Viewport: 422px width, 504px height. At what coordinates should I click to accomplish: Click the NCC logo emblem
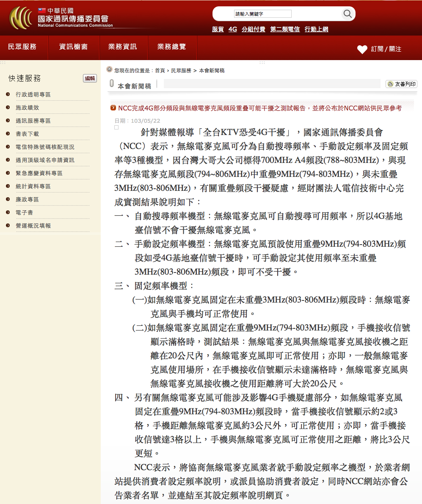pos(21,18)
